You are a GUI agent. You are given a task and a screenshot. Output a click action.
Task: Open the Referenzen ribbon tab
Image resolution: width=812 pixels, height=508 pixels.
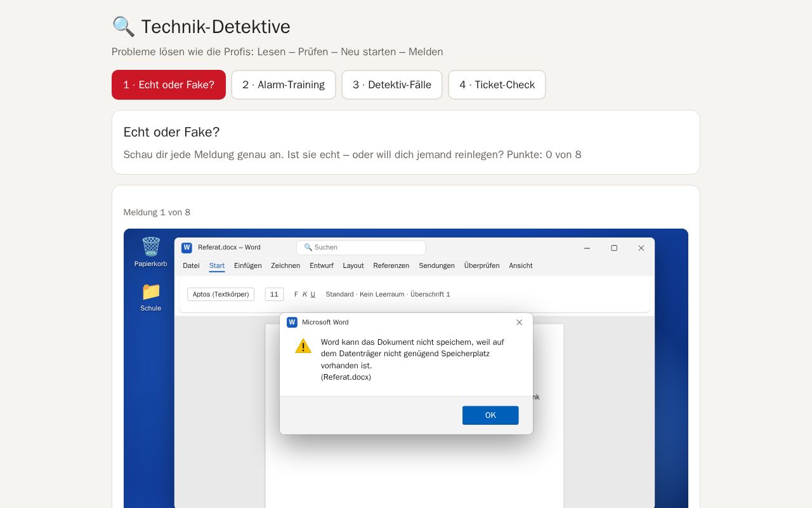tap(391, 265)
